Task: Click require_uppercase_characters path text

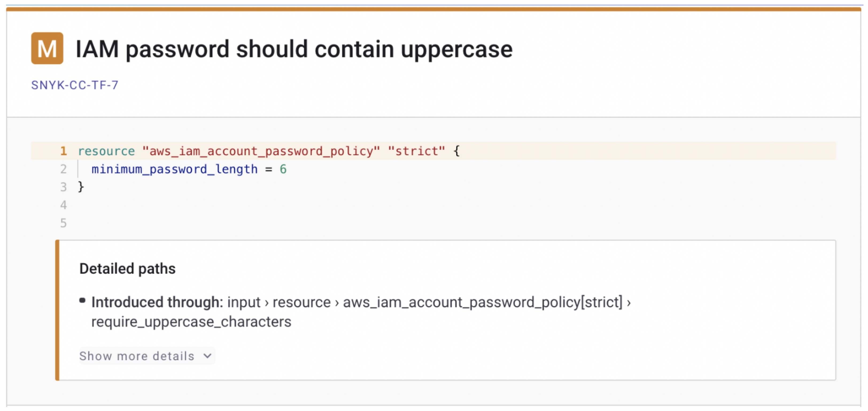Action: 191,322
